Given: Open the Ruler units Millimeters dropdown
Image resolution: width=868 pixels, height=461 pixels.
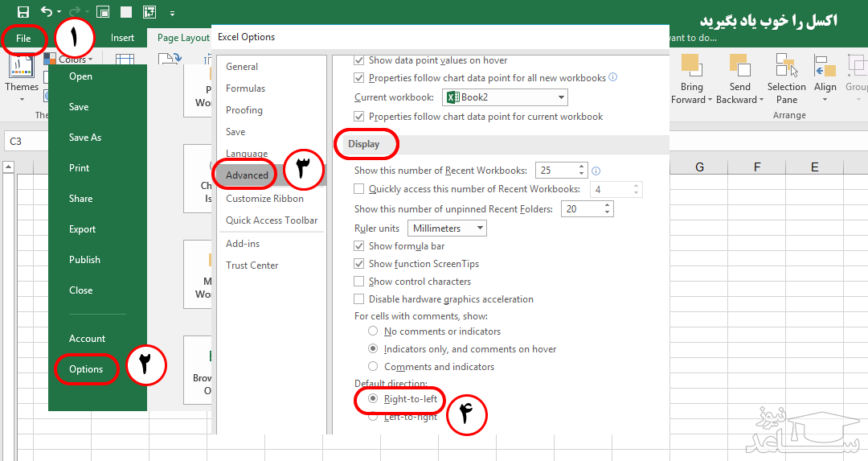Looking at the screenshot, I should pos(448,228).
